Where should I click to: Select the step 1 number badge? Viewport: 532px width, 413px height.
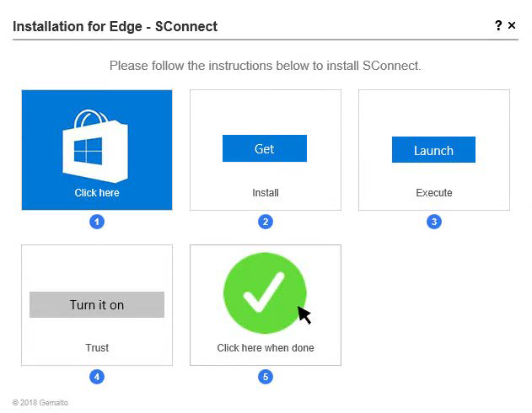97,222
